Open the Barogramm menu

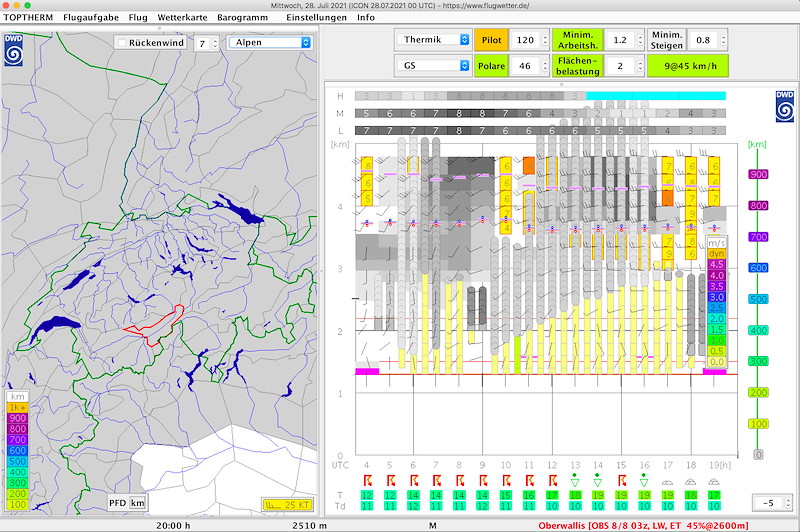point(242,17)
